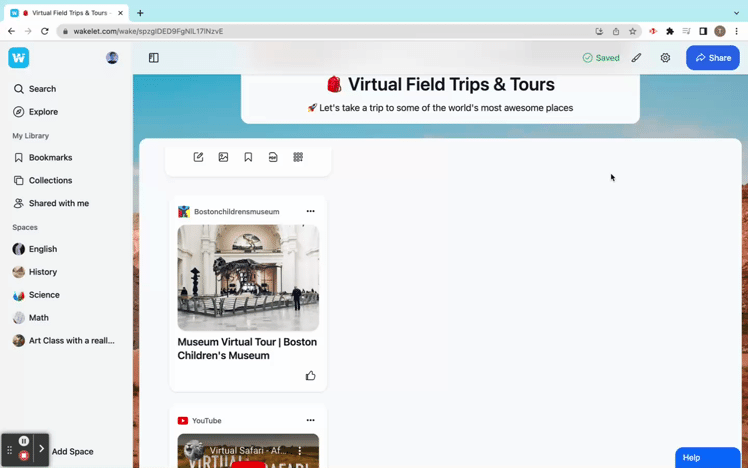
Task: Open the browser extensions puzzle icon
Action: coord(670,31)
